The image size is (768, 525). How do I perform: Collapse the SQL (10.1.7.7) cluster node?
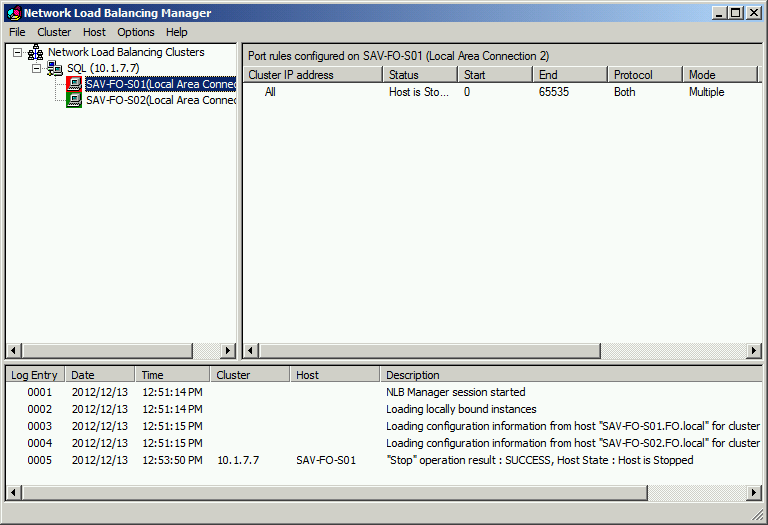click(37, 68)
